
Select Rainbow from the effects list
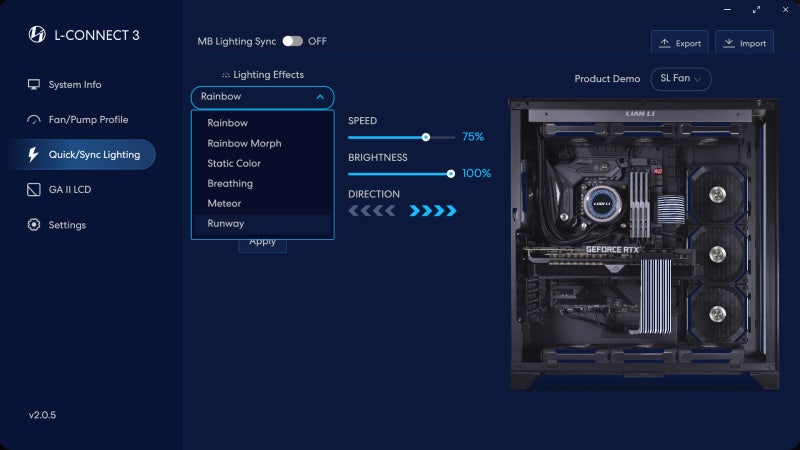[x=263, y=123]
